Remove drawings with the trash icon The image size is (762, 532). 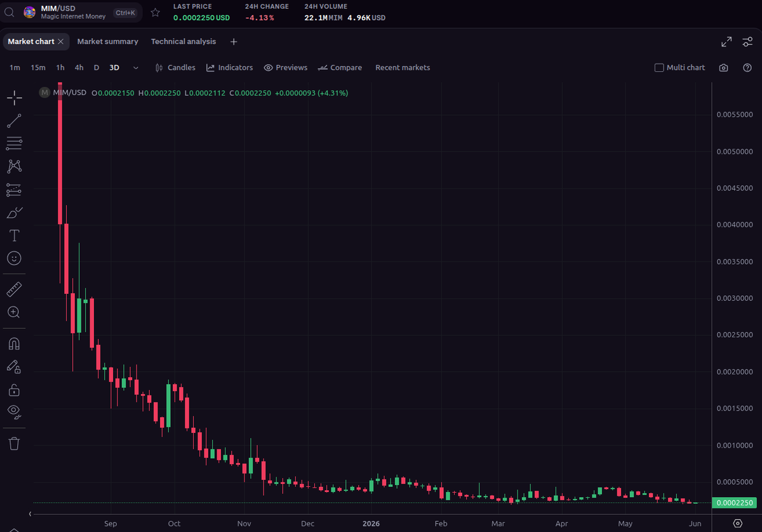[x=14, y=443]
